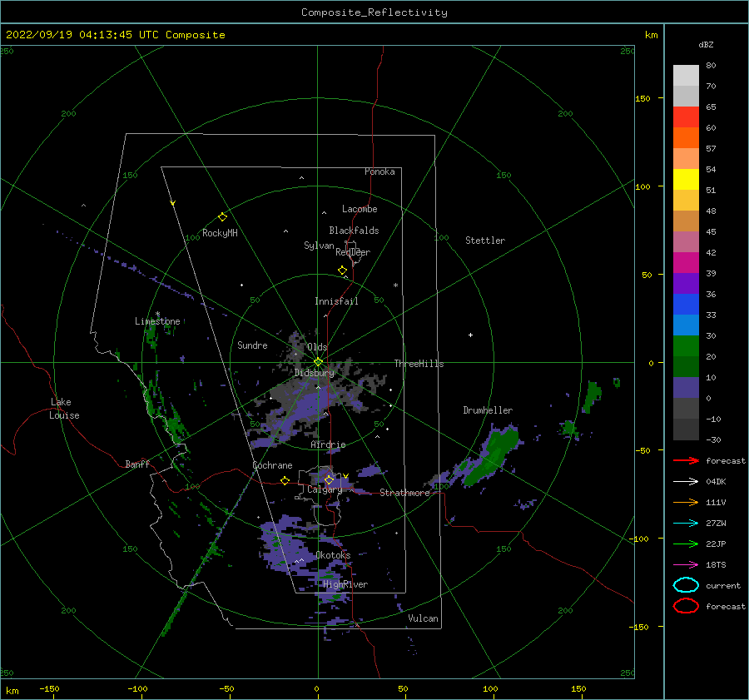Click the green 22JP arrow legend
This screenshot has width=749, height=700.
click(x=686, y=544)
